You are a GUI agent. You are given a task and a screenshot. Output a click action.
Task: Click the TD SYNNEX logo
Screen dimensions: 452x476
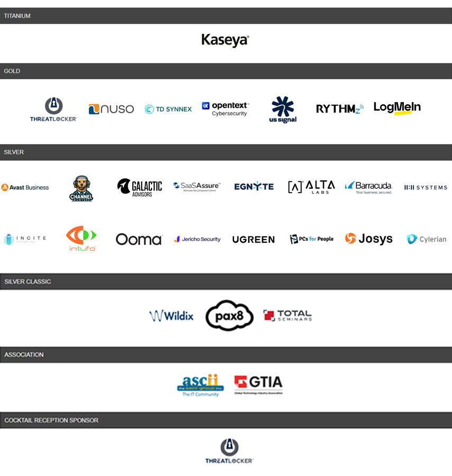click(x=168, y=109)
